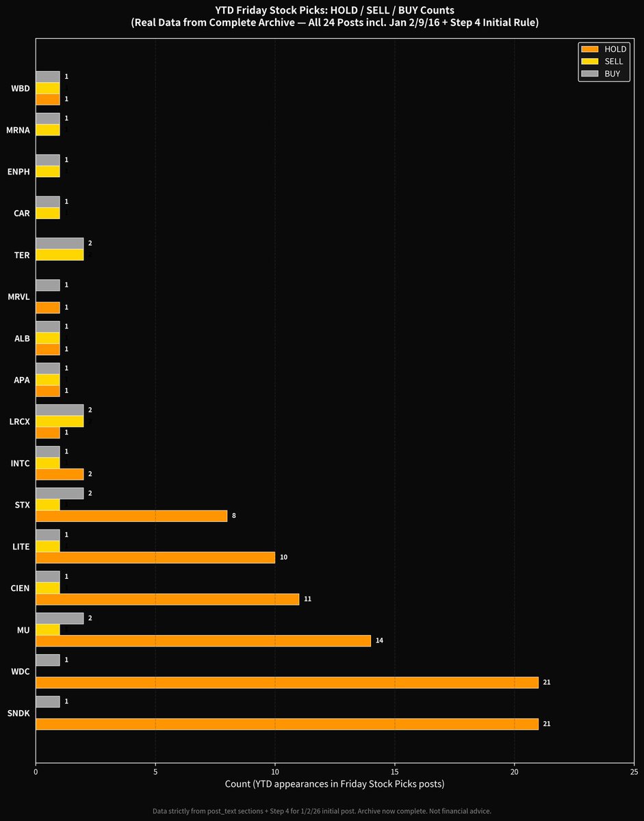The image size is (644, 821).
Task: Click the TER ticker label on the y-axis
Action: pos(22,255)
